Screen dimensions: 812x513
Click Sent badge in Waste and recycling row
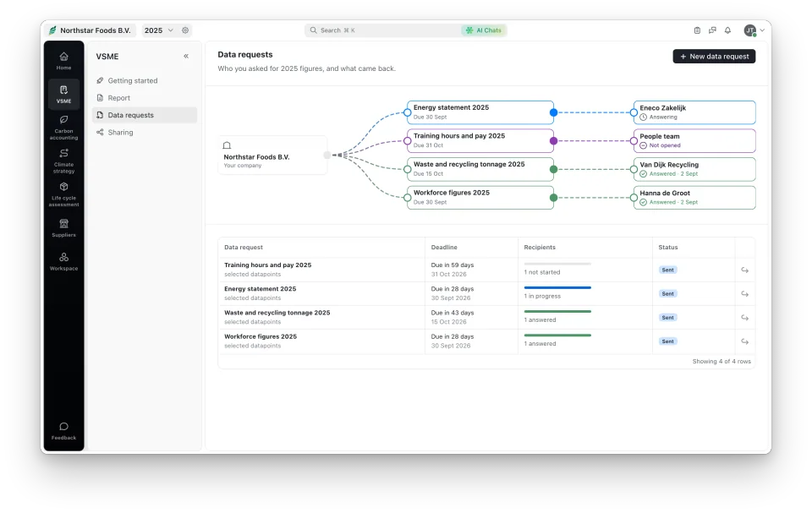(x=668, y=318)
